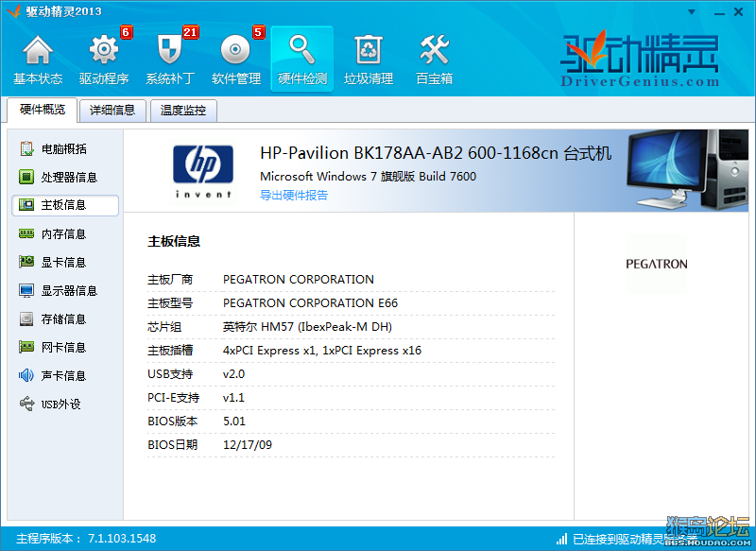The image size is (756, 551).
Task: Select 电脑概括 label in sidebar
Action: (x=64, y=149)
